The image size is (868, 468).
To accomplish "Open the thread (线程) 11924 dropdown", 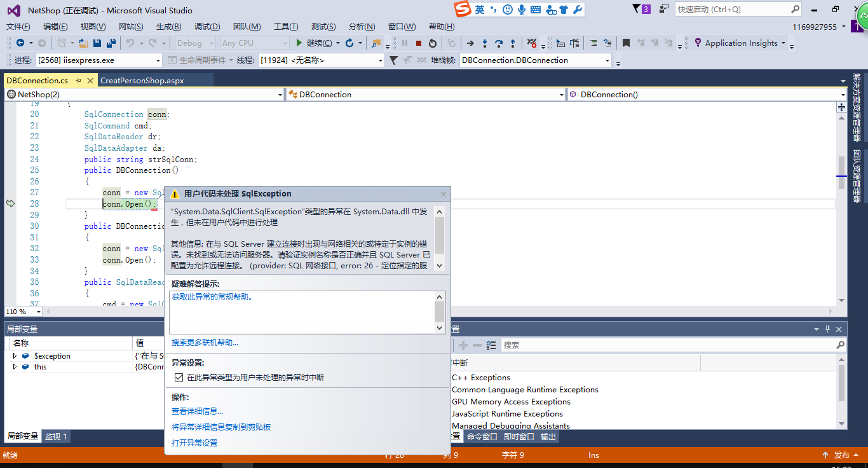I will pyautogui.click(x=381, y=60).
